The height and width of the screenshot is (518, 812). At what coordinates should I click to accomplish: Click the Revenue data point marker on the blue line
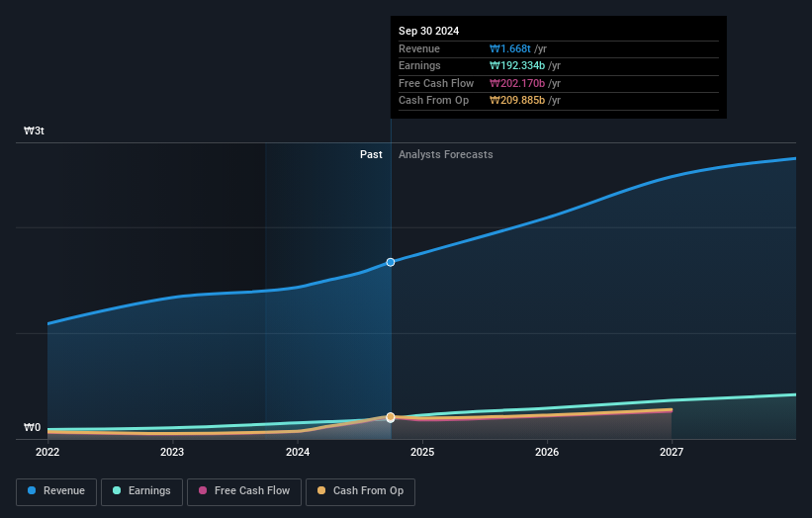(391, 262)
